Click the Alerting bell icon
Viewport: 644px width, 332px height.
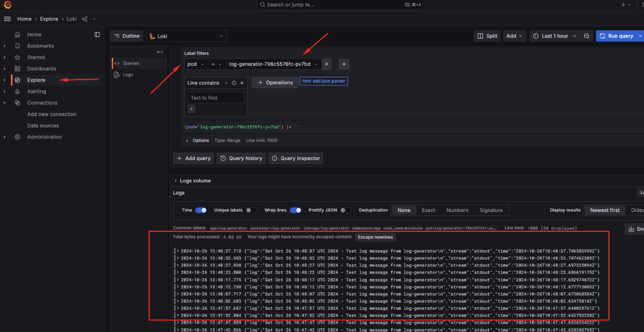pyautogui.click(x=17, y=92)
